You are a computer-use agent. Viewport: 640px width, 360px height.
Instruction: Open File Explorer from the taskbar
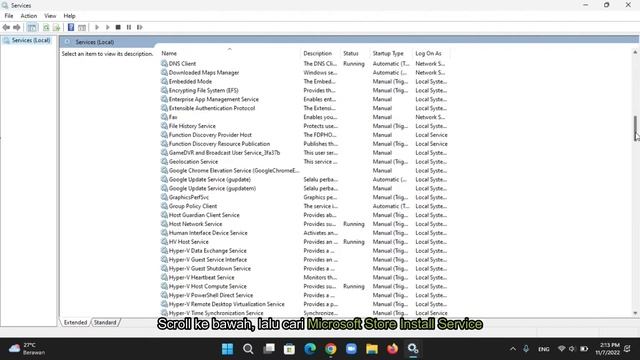(x=372, y=349)
